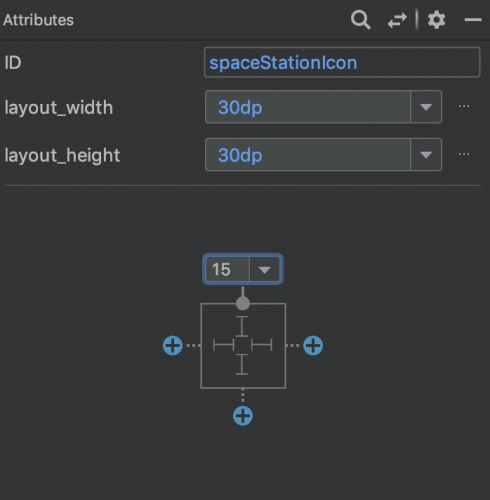The image size is (490, 500).
Task: Expand the layout_width dropdown arrow
Action: [426, 107]
